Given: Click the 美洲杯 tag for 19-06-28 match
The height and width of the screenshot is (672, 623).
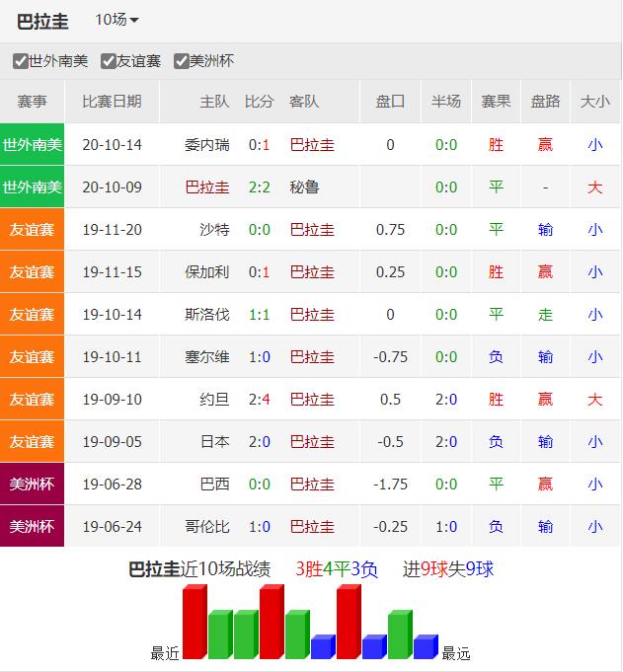Looking at the screenshot, I should pos(33,485).
